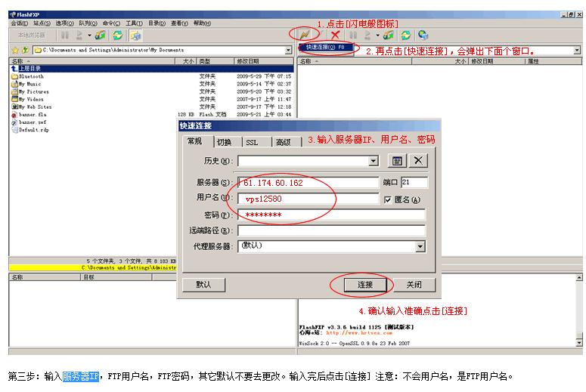This screenshot has height=392, width=586.
Task: Click highlighted 服务器IP text below image
Action: coord(81,376)
